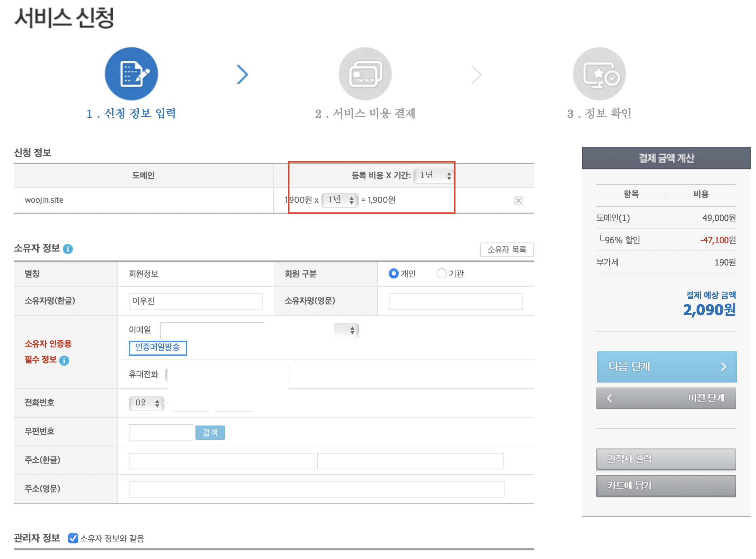Click the 소유자 목록 button
Image resolution: width=756 pixels, height=559 pixels.
click(506, 250)
